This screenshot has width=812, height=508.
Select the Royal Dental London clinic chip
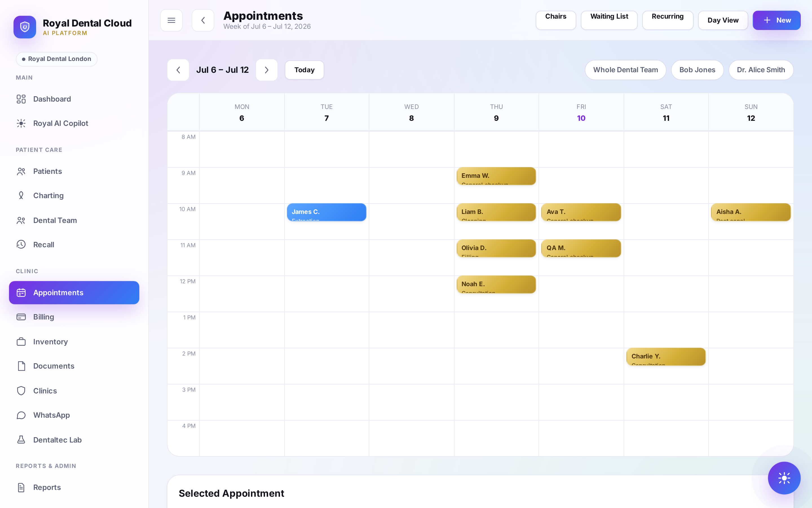tap(56, 59)
